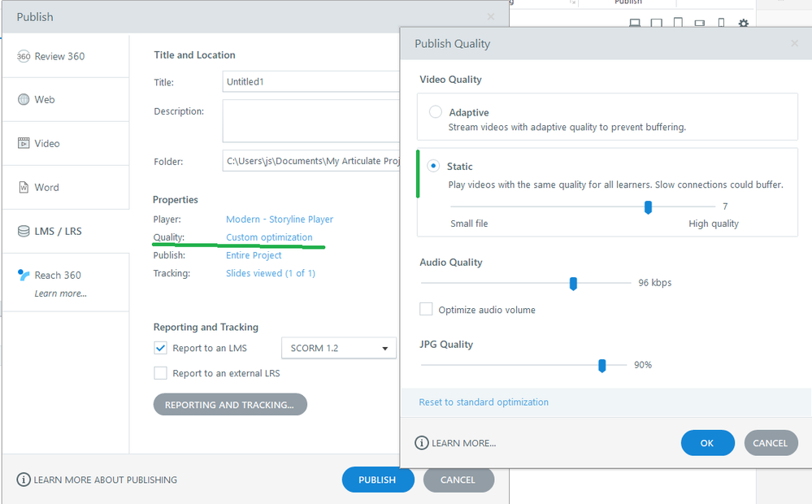Open Reach 360 Learn more link

click(61, 293)
